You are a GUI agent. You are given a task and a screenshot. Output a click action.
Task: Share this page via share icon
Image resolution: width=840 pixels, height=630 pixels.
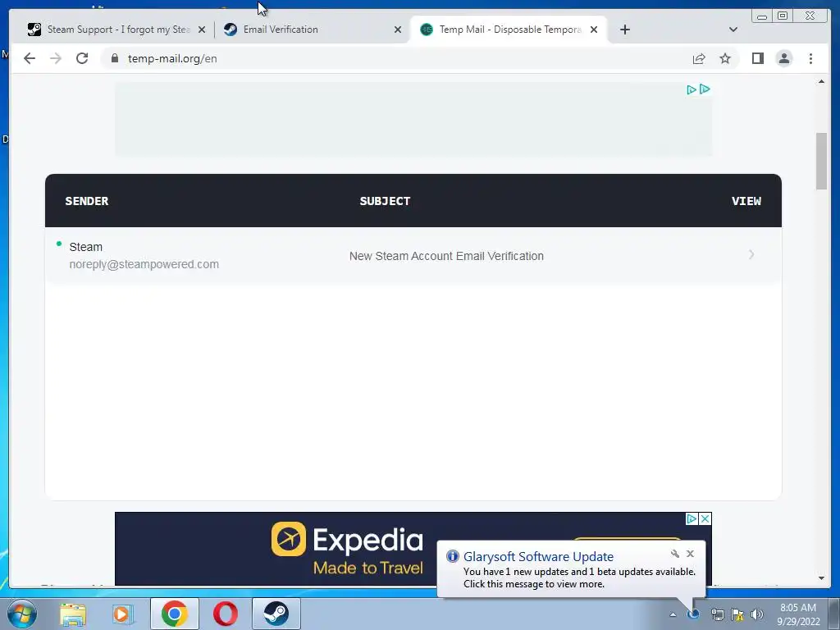coord(699,58)
